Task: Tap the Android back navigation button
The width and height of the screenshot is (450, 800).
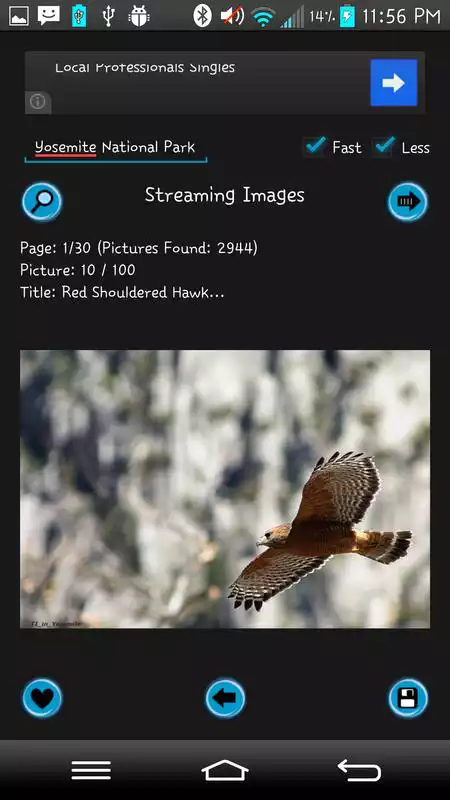Action: point(359,770)
